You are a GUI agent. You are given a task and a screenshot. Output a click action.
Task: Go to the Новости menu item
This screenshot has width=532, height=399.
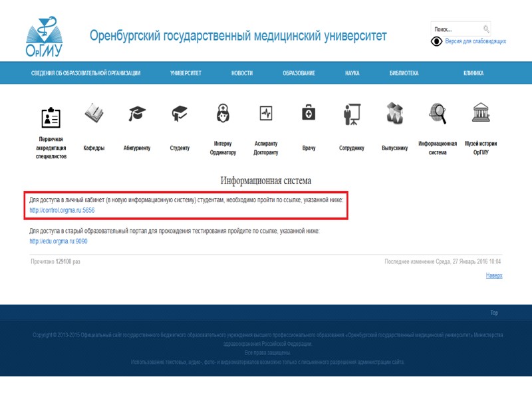[242, 73]
